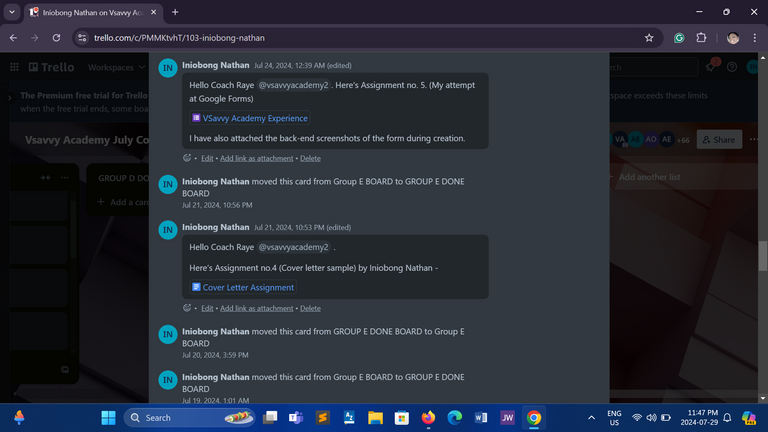Image resolution: width=768 pixels, height=432 pixels.
Task: Click the add reaction icon under Assignment 5 comment
Action: coord(187,158)
